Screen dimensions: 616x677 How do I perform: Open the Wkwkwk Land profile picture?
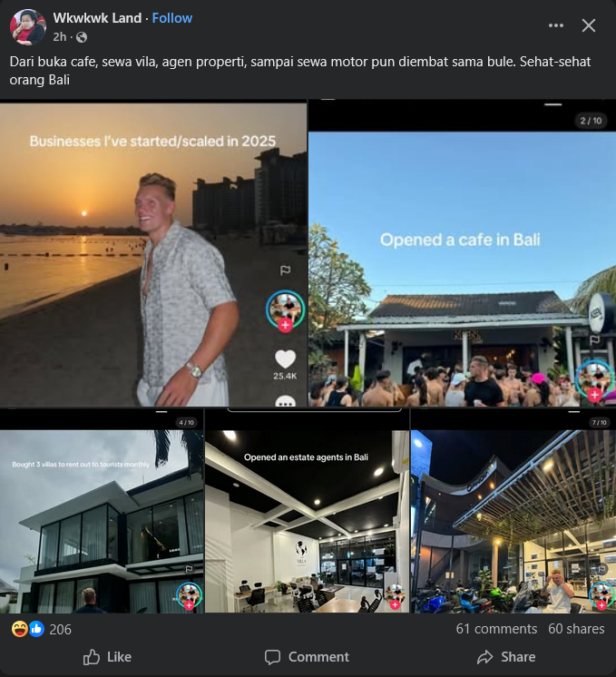tap(27, 26)
